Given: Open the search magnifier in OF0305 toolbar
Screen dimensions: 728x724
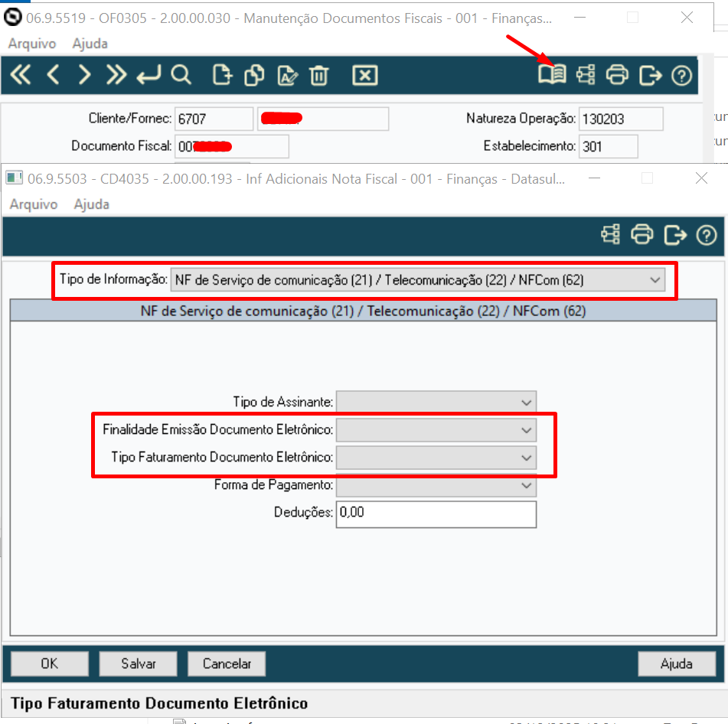Looking at the screenshot, I should click(x=181, y=75).
